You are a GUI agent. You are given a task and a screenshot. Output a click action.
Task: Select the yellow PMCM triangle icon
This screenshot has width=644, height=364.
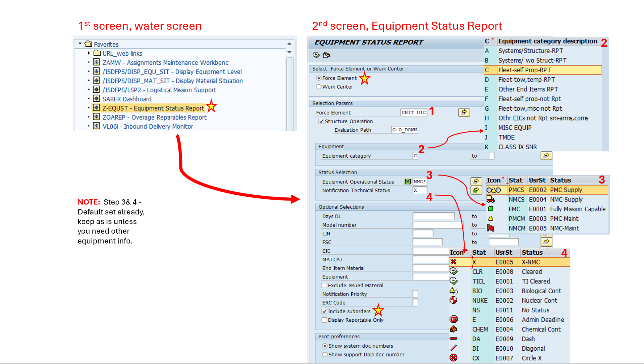coord(491,218)
